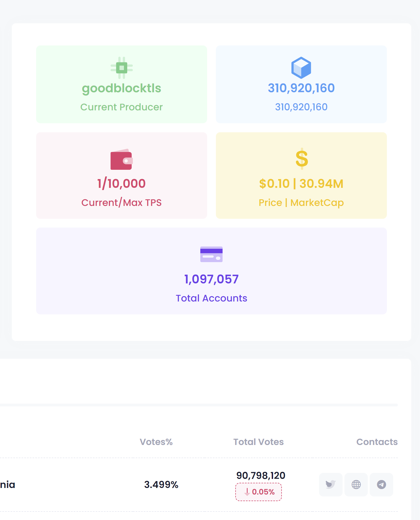
Task: Open the producer's Twitter contact
Action: pyautogui.click(x=331, y=484)
